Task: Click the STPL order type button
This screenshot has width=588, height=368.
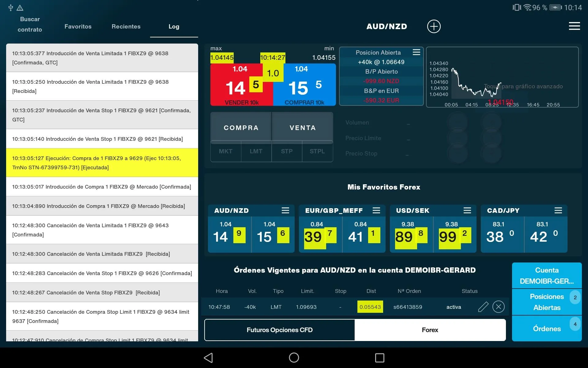Action: click(x=318, y=151)
